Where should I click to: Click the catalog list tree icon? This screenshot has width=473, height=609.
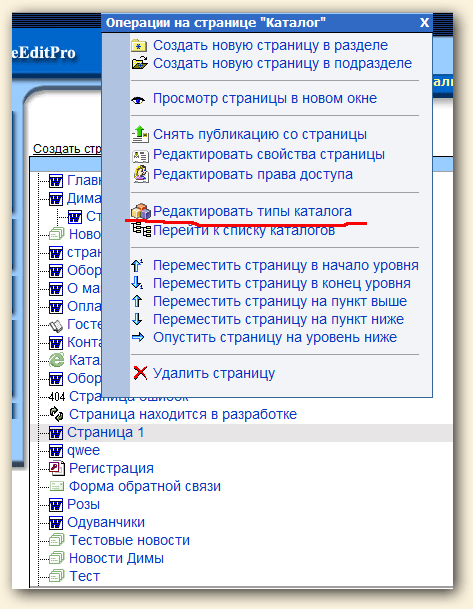pos(141,230)
